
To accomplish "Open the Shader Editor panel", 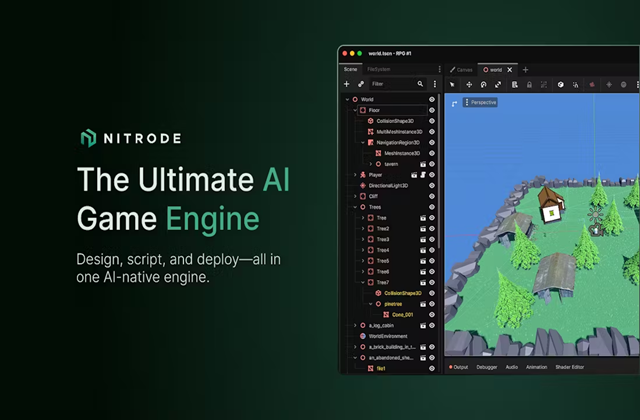I will (569, 367).
